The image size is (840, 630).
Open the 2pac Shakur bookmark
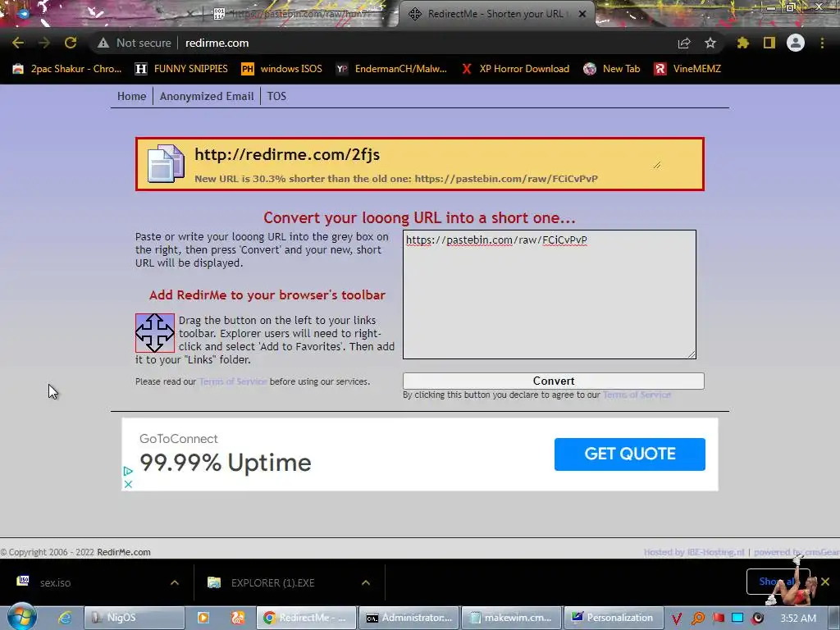point(67,69)
